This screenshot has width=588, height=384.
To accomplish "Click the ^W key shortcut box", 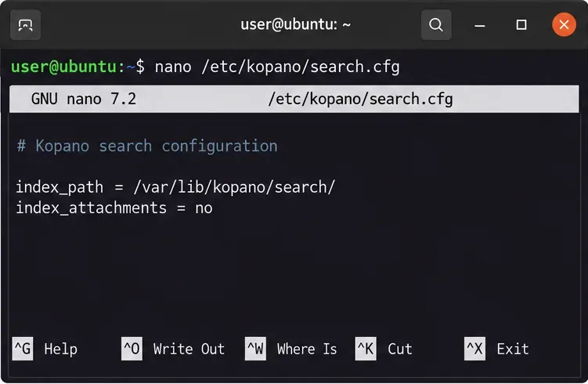I will pos(255,349).
